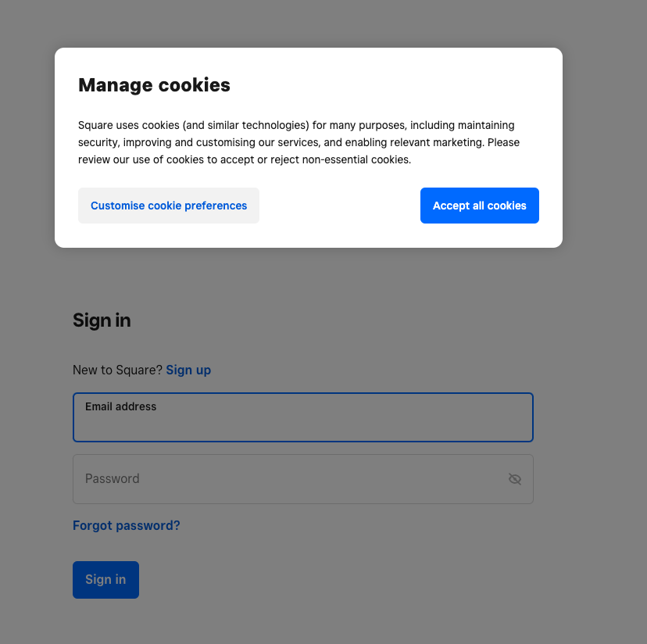The height and width of the screenshot is (644, 647).
Task: Click into the Password field
Action: [289, 479]
